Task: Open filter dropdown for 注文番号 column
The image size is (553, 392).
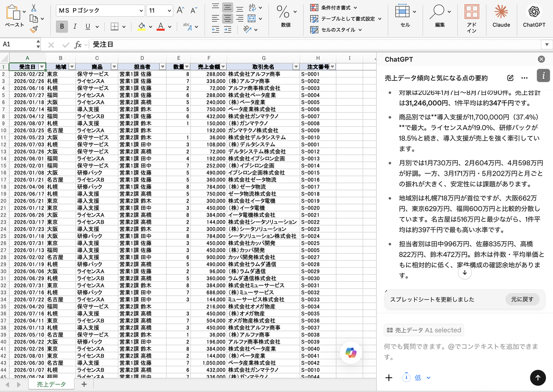Action: pyautogui.click(x=333, y=67)
